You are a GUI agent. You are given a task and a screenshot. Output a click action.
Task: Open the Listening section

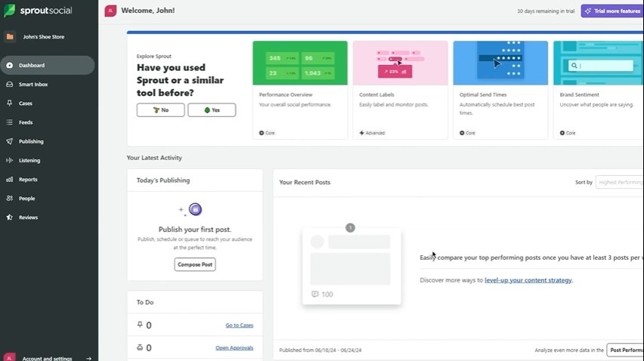[48, 160]
